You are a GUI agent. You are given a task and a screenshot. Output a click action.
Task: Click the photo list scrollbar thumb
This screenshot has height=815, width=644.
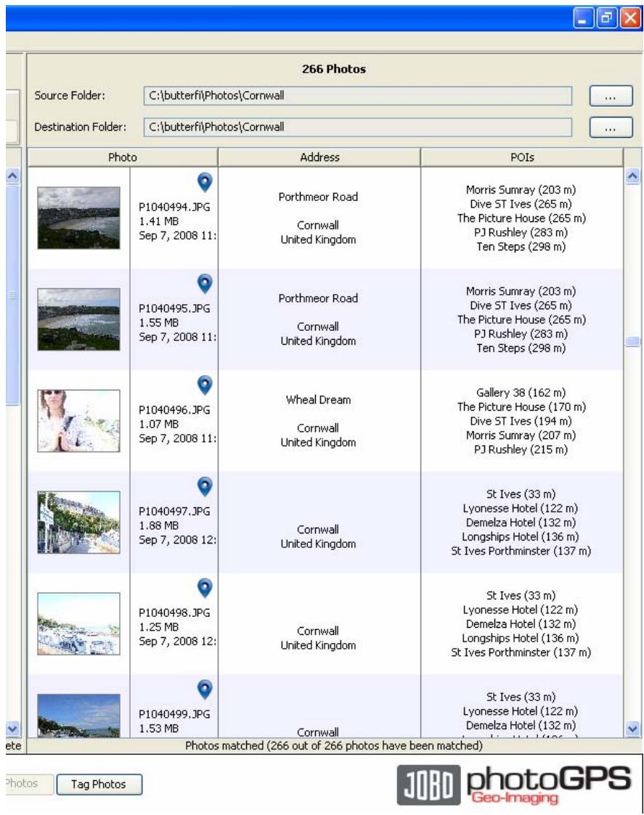(x=632, y=342)
